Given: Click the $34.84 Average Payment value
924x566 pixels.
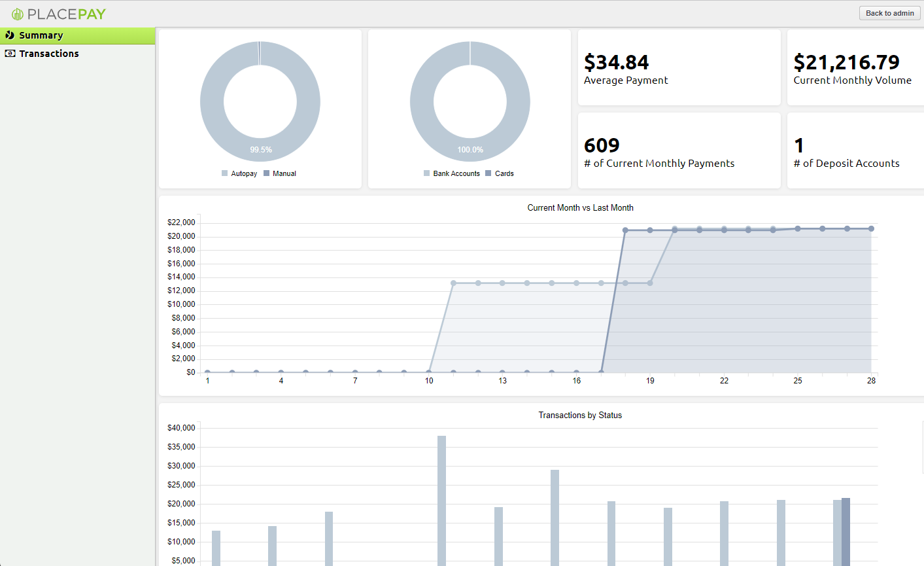Looking at the screenshot, I should pyautogui.click(x=616, y=62).
